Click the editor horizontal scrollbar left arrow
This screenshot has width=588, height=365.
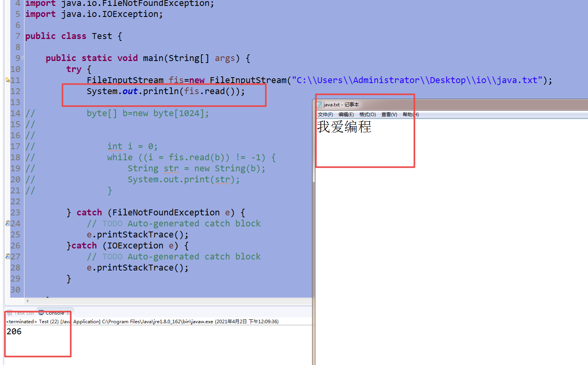27,301
